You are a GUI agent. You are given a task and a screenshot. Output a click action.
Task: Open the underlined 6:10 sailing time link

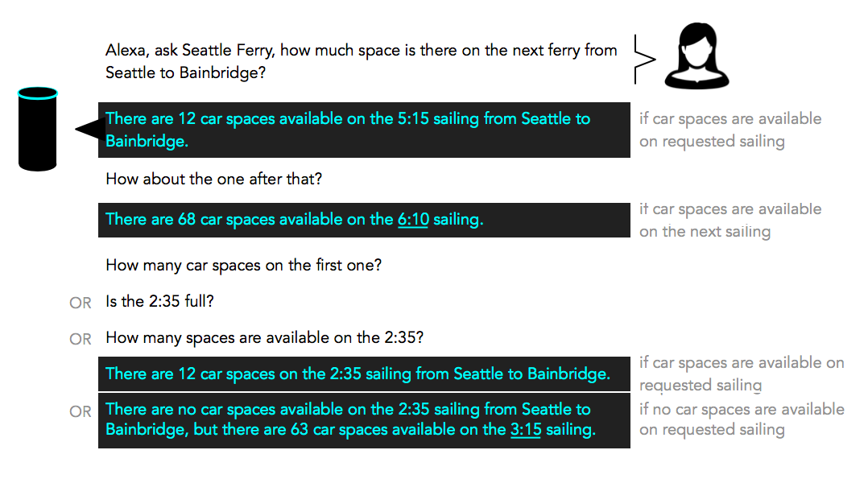[x=413, y=220]
